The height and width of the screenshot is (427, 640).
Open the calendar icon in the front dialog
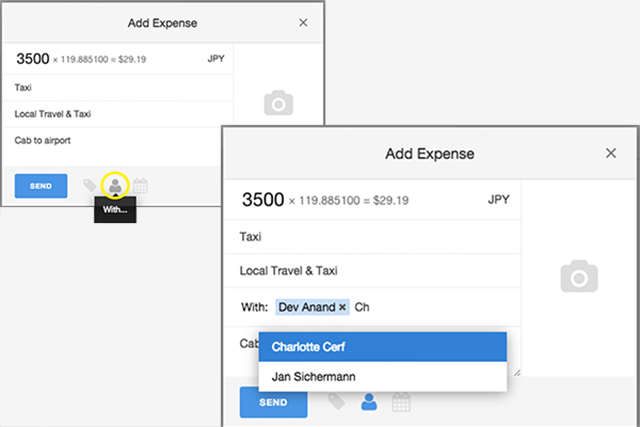point(401,402)
